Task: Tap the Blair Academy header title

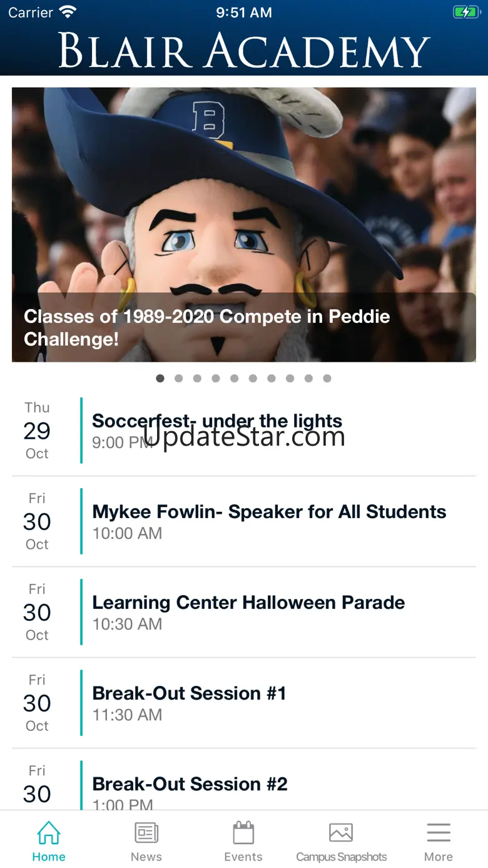Action: [x=244, y=50]
